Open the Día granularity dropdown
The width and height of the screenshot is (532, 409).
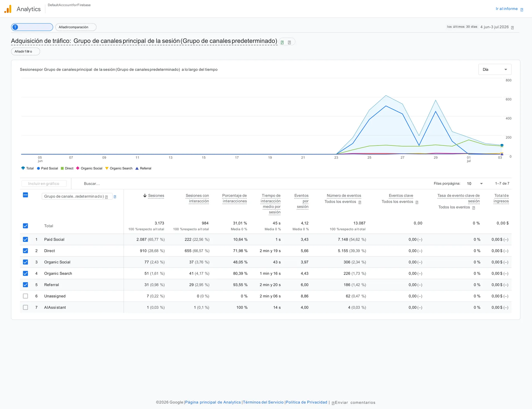point(495,70)
